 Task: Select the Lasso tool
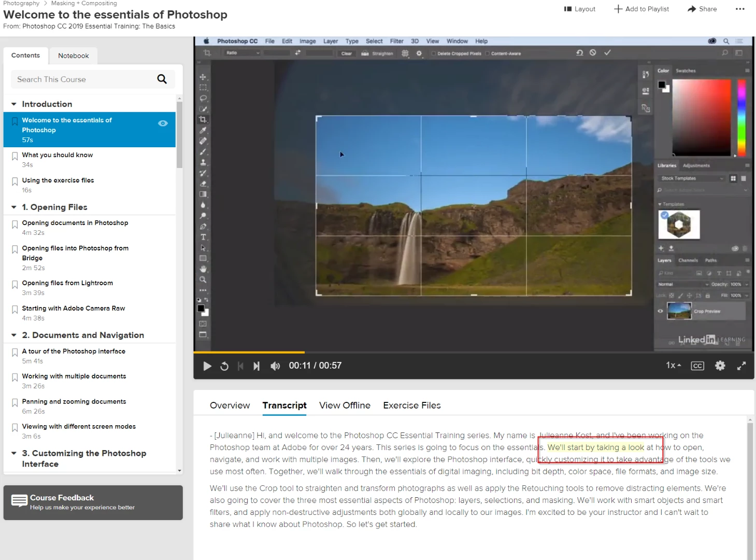(x=203, y=98)
